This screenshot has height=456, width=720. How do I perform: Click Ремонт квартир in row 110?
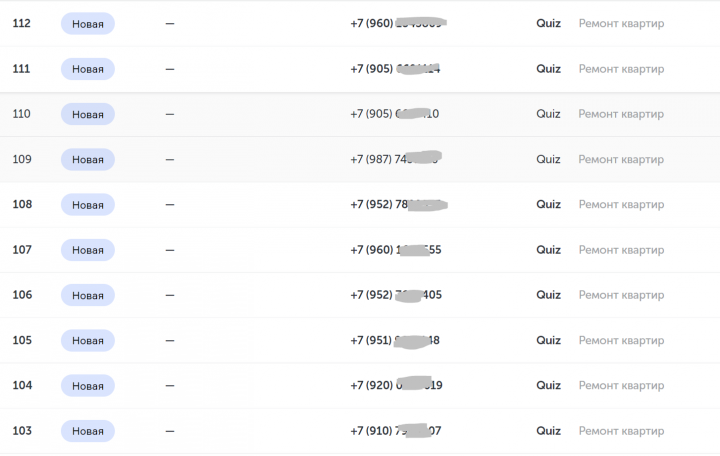[x=621, y=114]
